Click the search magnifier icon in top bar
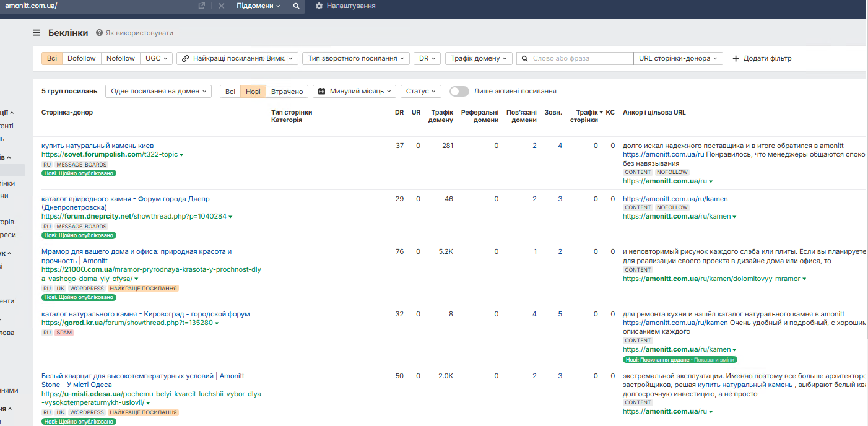The image size is (868, 426). pos(296,6)
